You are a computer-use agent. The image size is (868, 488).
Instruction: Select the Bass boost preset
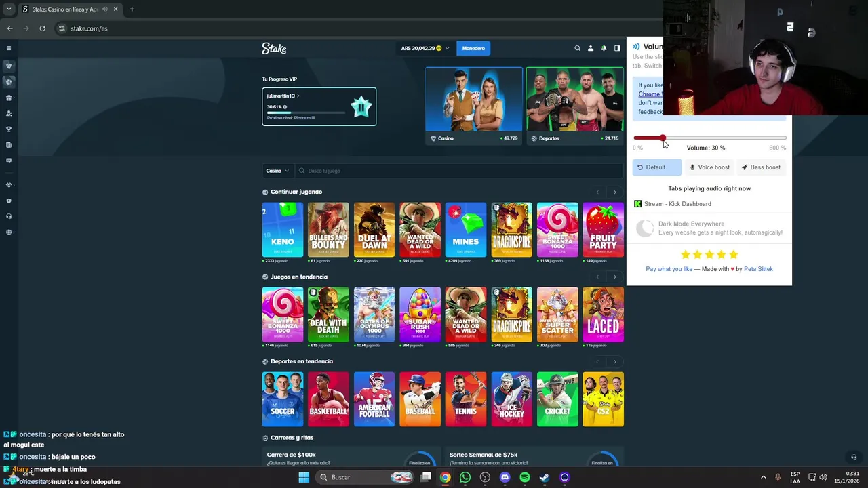tap(761, 167)
